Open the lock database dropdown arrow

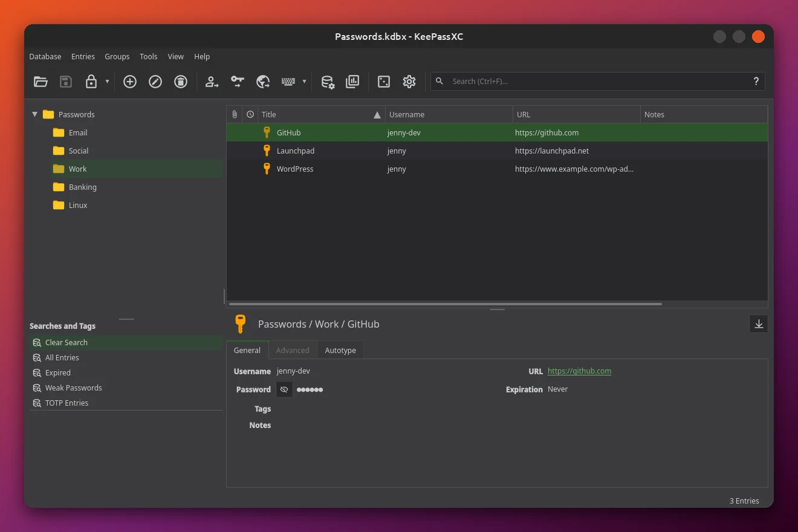click(x=107, y=82)
